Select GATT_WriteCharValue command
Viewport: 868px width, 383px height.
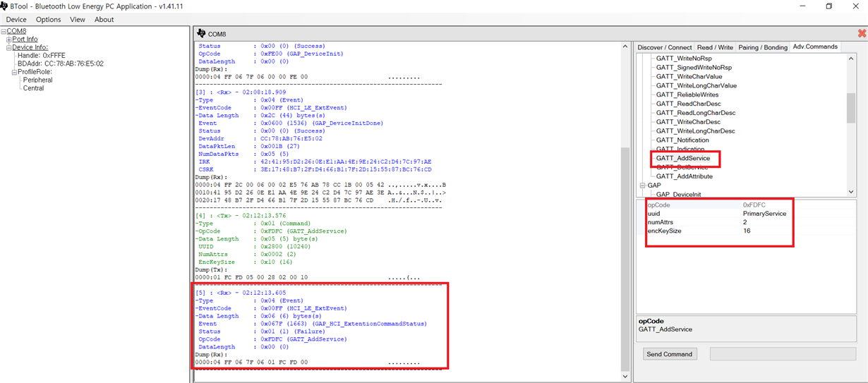(689, 77)
